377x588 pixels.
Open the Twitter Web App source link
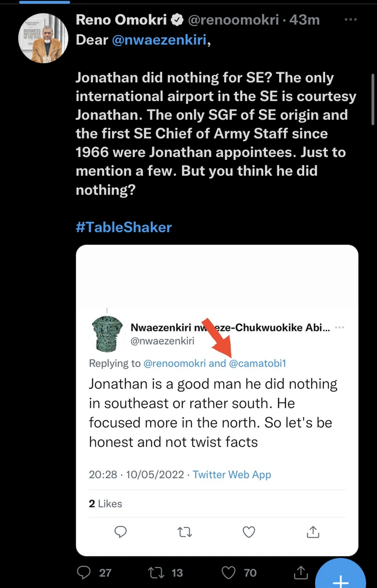(x=232, y=474)
